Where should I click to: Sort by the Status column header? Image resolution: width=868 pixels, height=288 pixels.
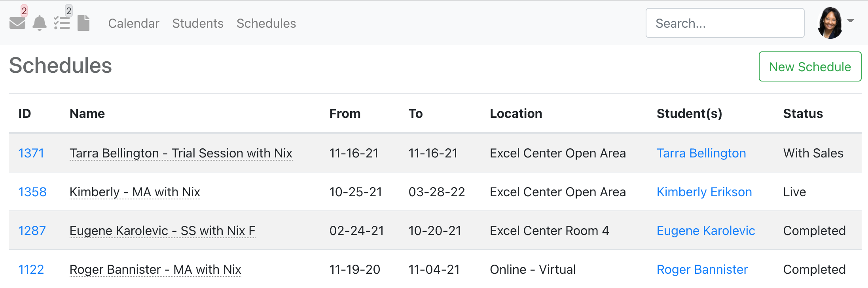click(803, 114)
